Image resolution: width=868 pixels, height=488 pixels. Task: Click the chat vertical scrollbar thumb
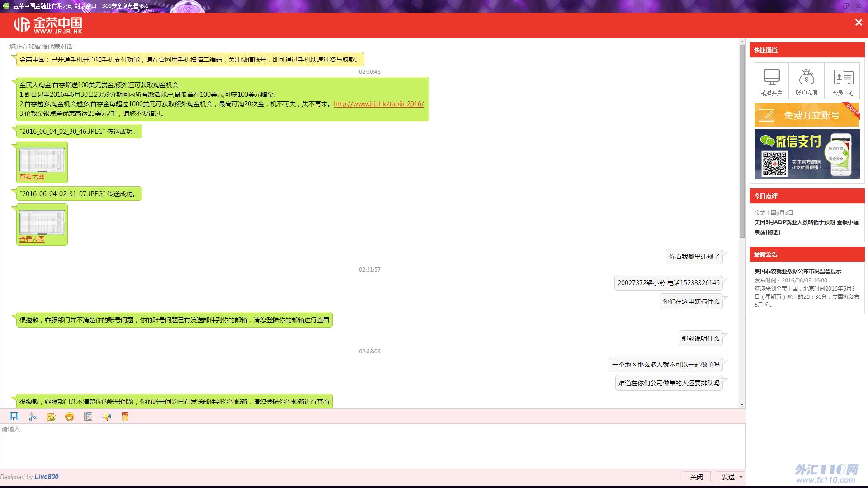coord(742,141)
